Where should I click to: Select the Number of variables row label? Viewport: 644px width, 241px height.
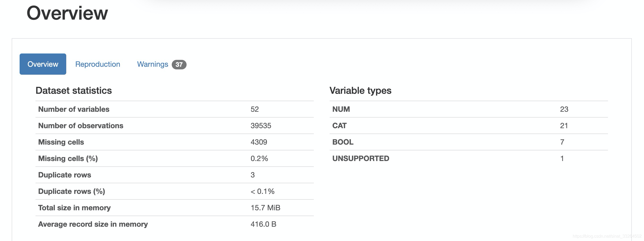(74, 109)
